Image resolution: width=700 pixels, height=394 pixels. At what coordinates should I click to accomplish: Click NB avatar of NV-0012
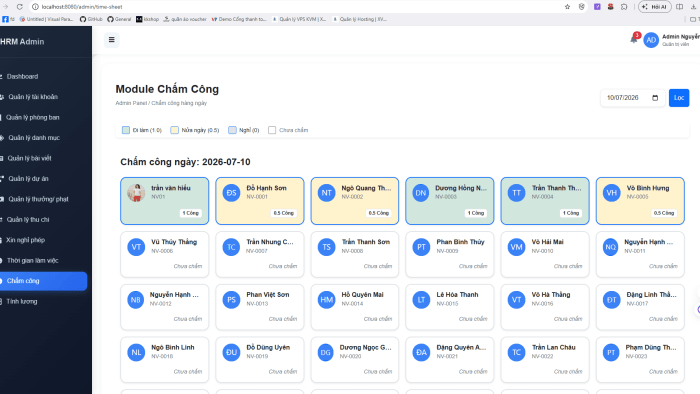tap(135, 300)
